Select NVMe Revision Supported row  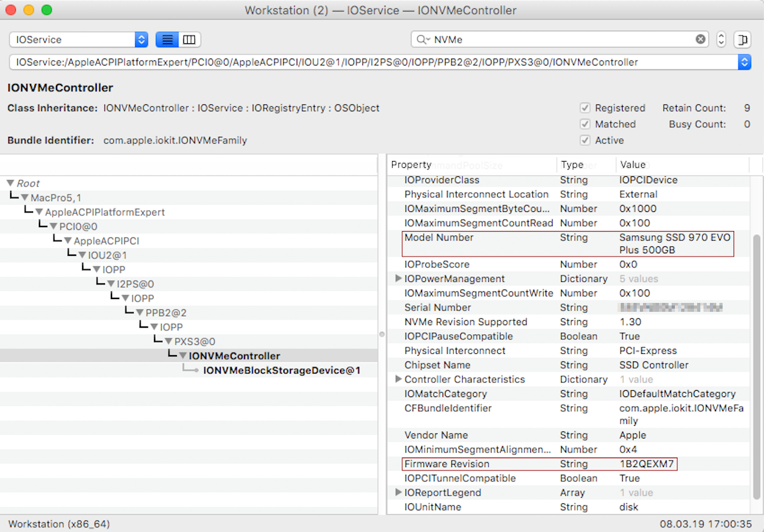569,322
